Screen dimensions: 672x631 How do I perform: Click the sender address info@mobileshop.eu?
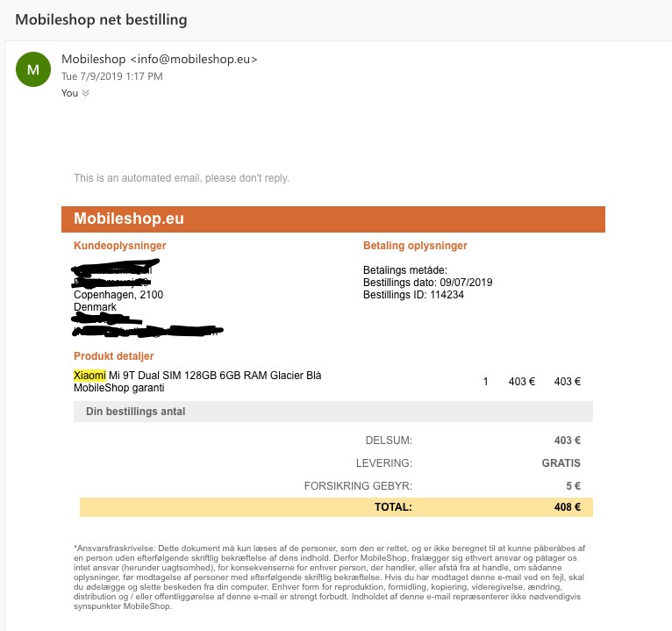[x=194, y=60]
